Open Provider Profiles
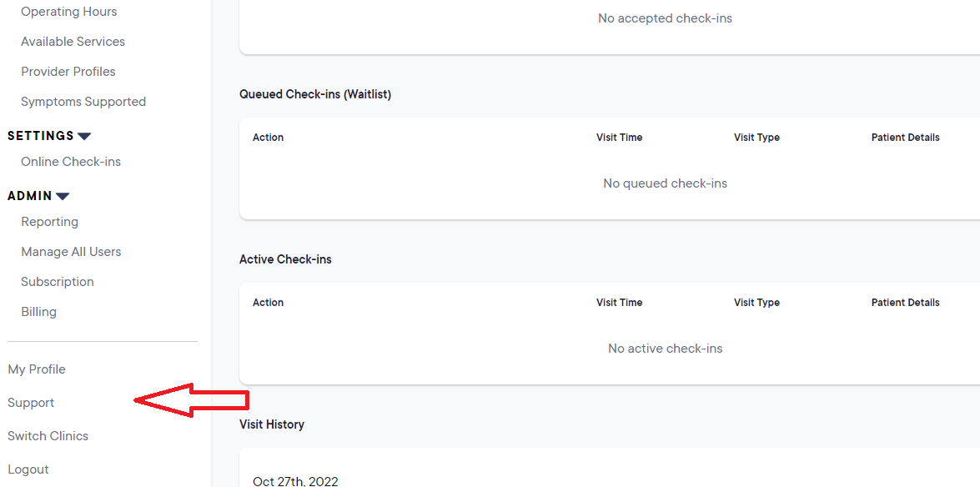 click(68, 72)
